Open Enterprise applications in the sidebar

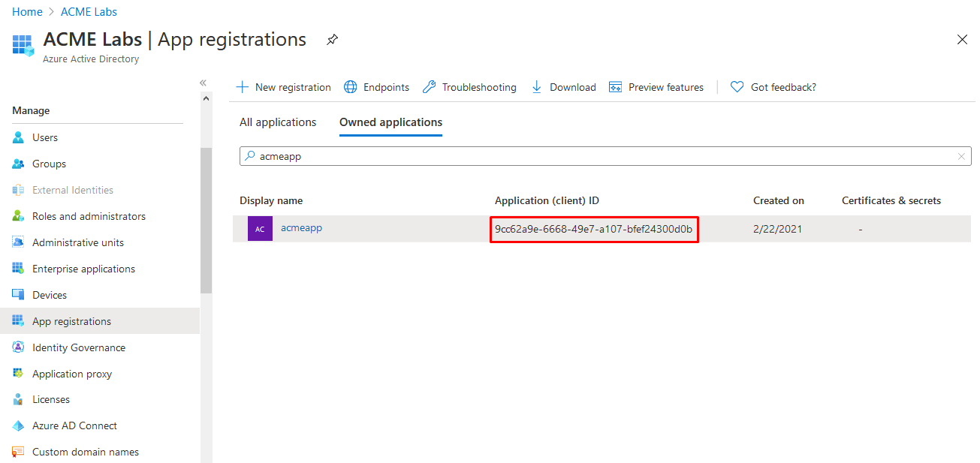[x=83, y=269]
